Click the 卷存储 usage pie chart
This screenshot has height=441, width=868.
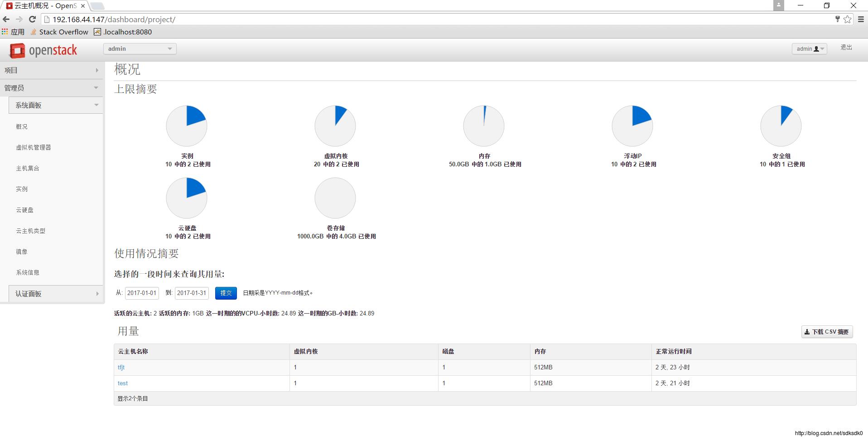pyautogui.click(x=335, y=198)
